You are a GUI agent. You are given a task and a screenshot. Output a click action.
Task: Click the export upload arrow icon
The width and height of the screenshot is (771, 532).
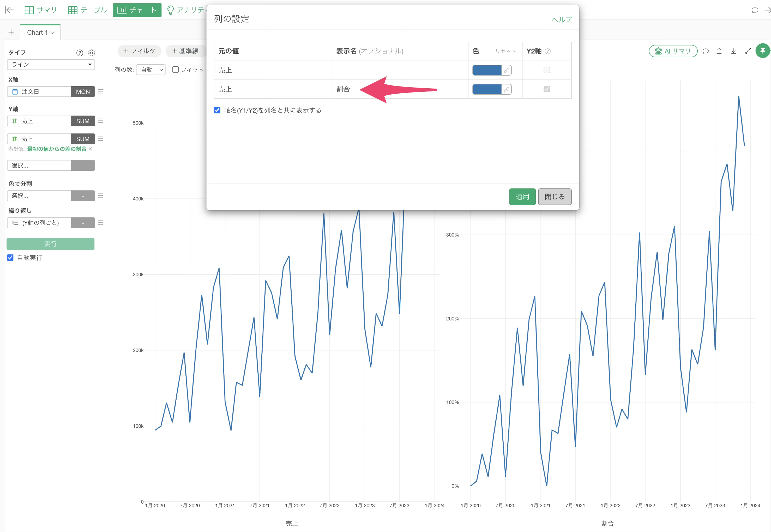coord(719,51)
